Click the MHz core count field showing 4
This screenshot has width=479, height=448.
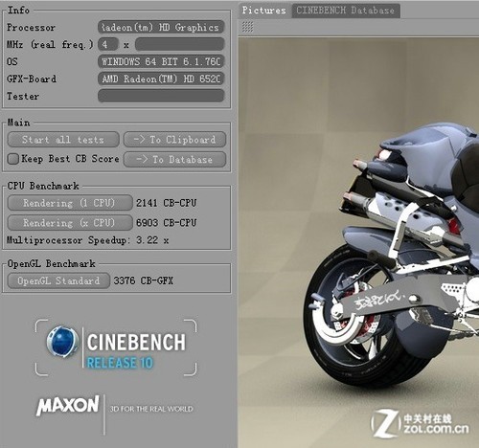tap(108, 44)
